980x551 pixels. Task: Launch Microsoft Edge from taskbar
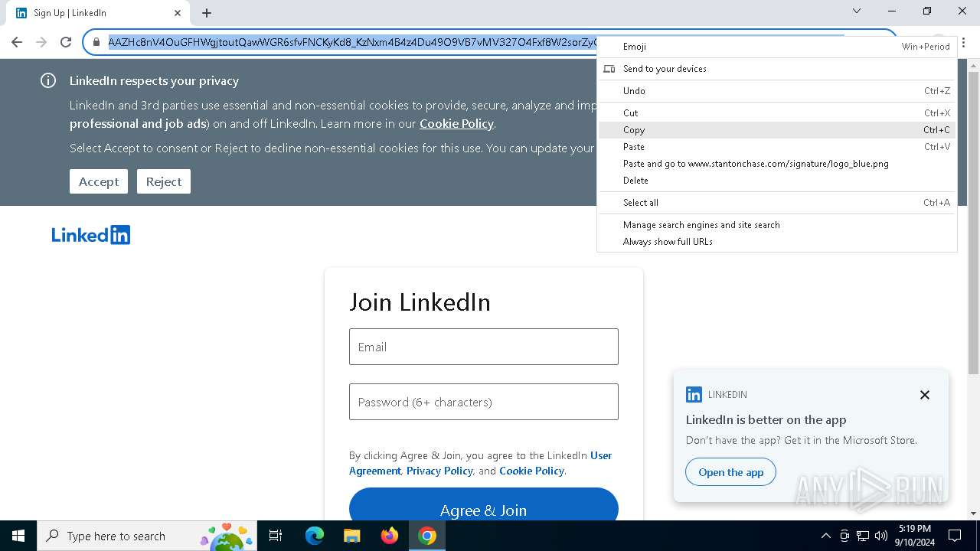tap(315, 536)
